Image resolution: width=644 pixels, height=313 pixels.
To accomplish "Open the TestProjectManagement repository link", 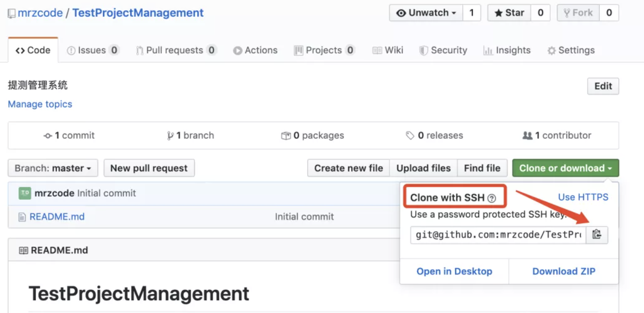I will [138, 13].
